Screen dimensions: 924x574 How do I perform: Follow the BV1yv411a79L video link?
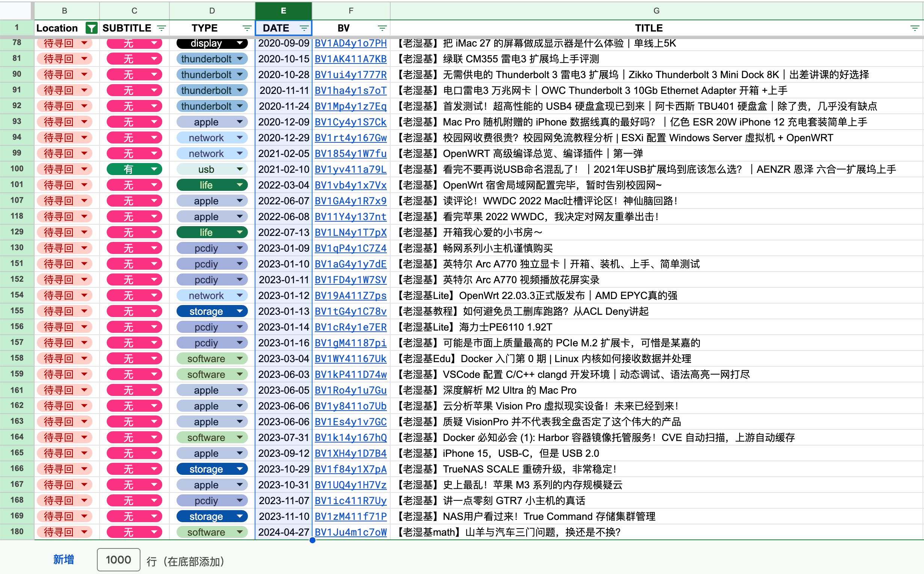[350, 169]
